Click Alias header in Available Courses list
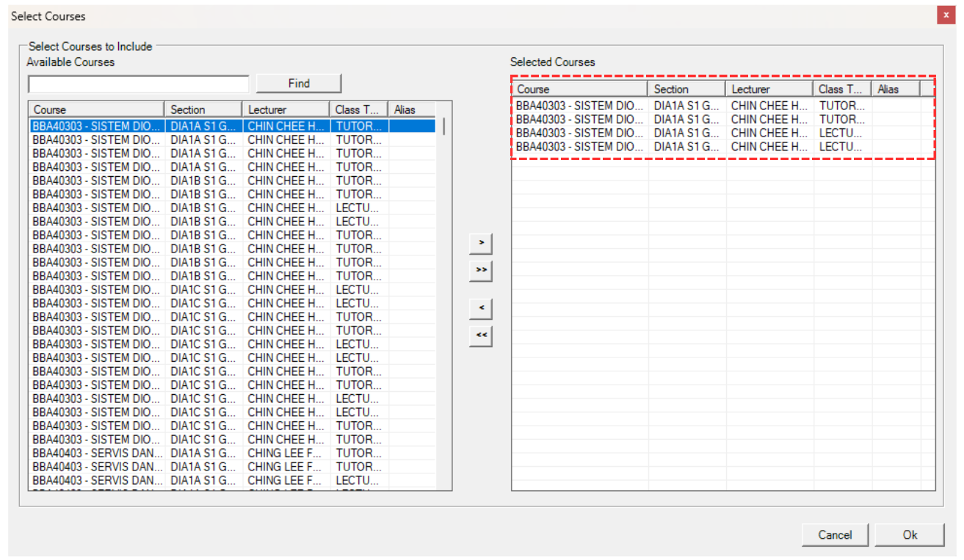This screenshot has height=560, width=964. pyautogui.click(x=411, y=109)
